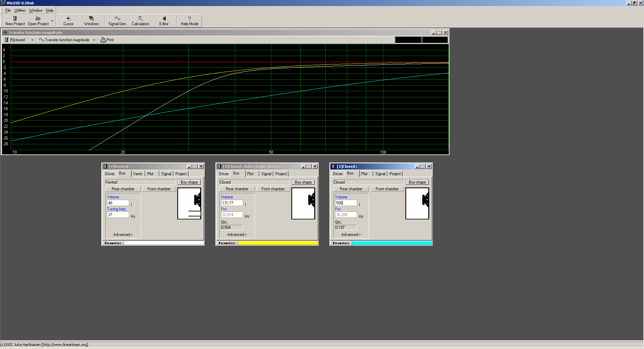Screen dimensions: 644x349
Task: Expand the Open Project recent-files arrow
Action: pyautogui.click(x=52, y=21)
